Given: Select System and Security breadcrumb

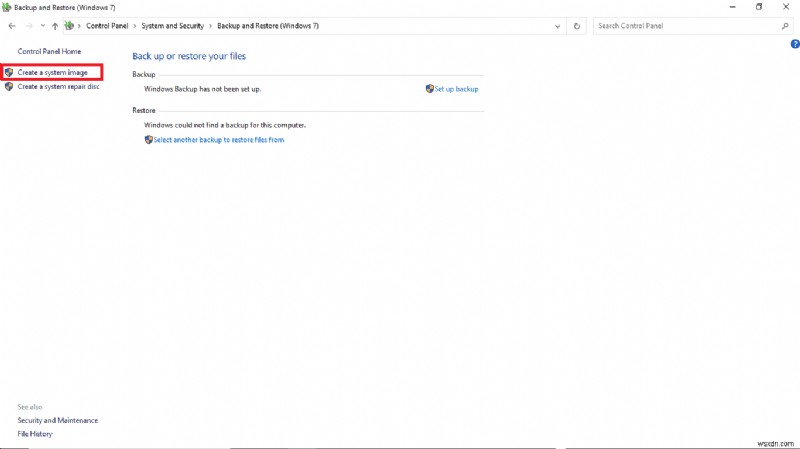Looking at the screenshot, I should (x=172, y=26).
